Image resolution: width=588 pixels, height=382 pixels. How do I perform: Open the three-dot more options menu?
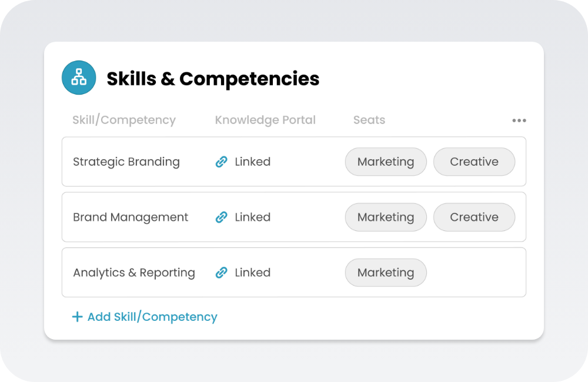(519, 120)
